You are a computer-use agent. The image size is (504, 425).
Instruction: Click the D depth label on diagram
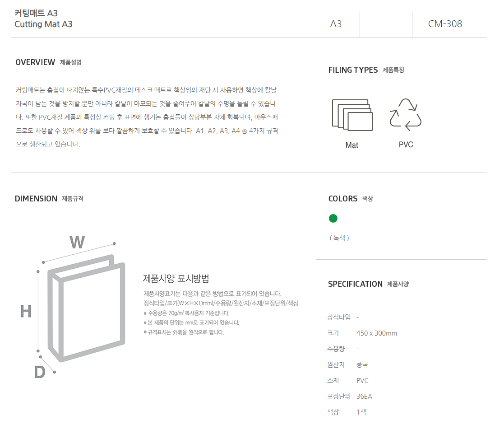pos(40,372)
